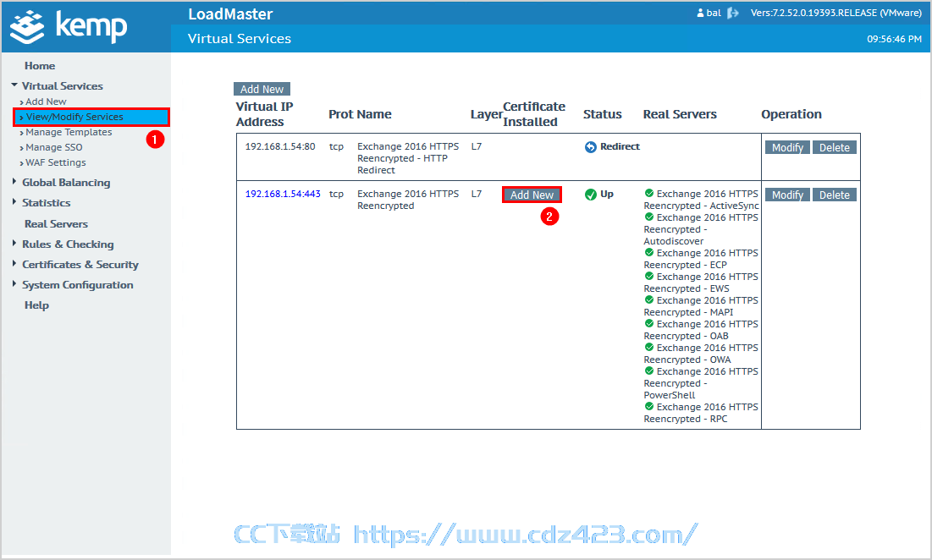Screen dimensions: 932x560
Task: Click green check icon for PowerShell server
Action: click(649, 371)
